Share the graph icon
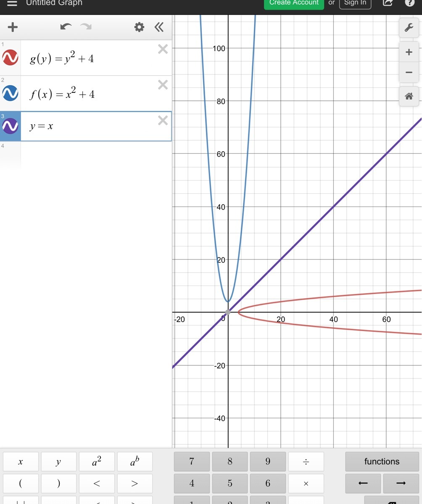The height and width of the screenshot is (504, 422). pos(388,3)
